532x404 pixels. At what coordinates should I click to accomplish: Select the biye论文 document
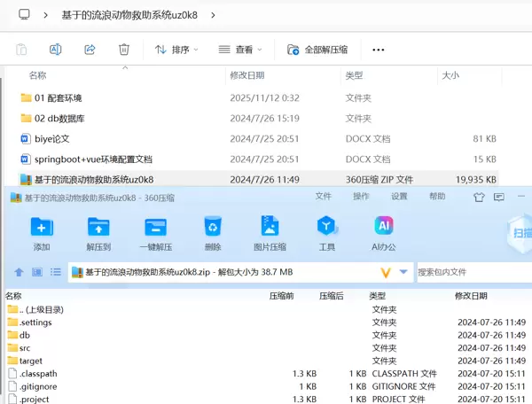pyautogui.click(x=51, y=139)
